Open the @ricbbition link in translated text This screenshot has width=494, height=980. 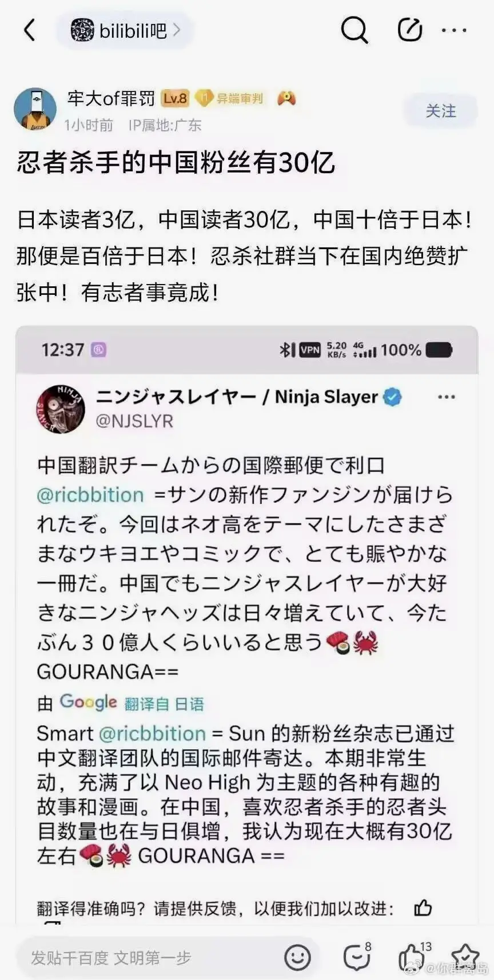pyautogui.click(x=152, y=733)
